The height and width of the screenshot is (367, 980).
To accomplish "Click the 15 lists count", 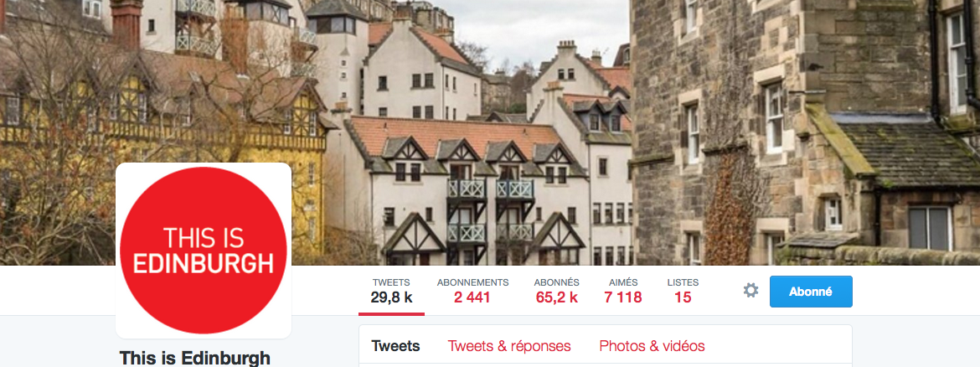I will pyautogui.click(x=683, y=297).
